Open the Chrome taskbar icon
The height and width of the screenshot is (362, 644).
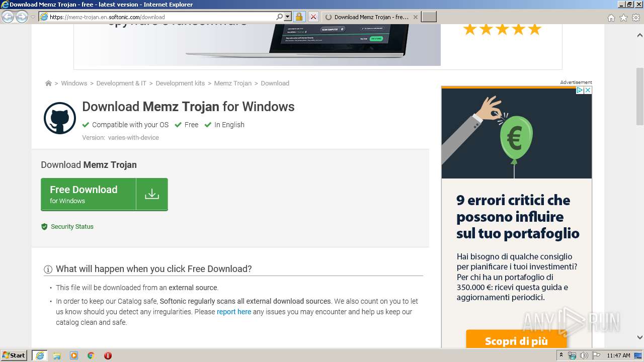click(x=91, y=355)
